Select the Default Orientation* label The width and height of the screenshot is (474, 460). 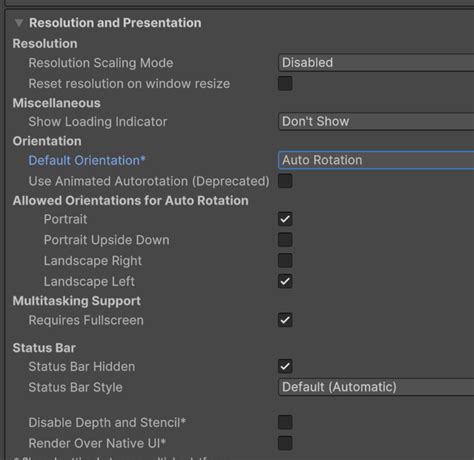pos(87,161)
